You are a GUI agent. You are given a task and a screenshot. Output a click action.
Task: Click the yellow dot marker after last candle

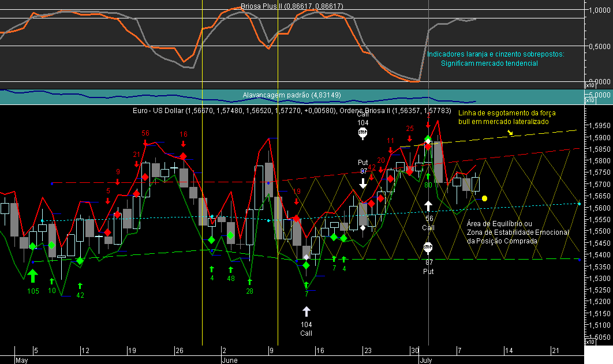[x=484, y=198]
